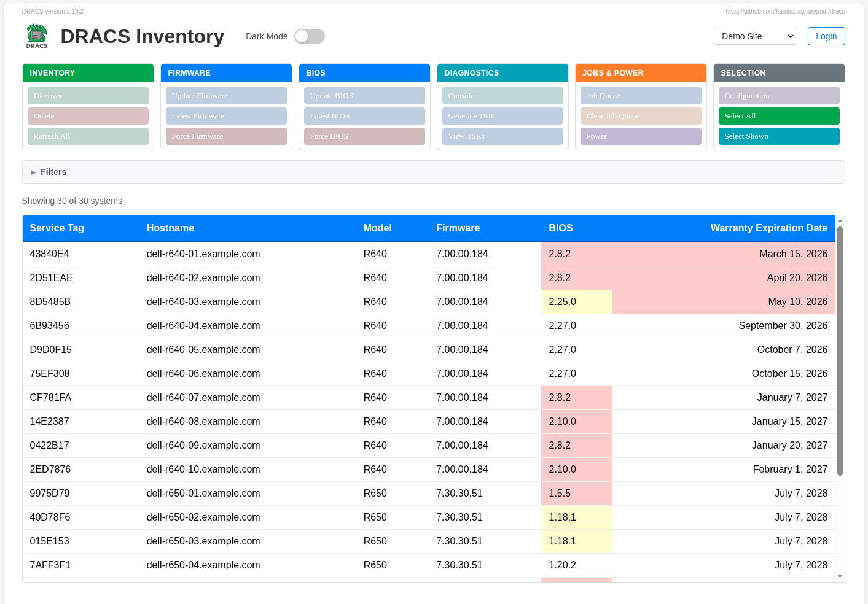Click the Select Shown button
Screen dimensions: 868x604
[x=779, y=136]
